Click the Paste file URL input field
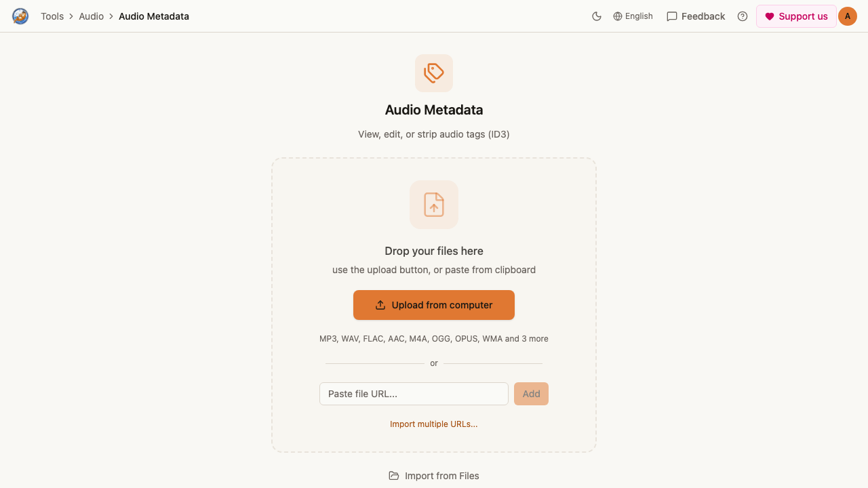 click(x=414, y=394)
